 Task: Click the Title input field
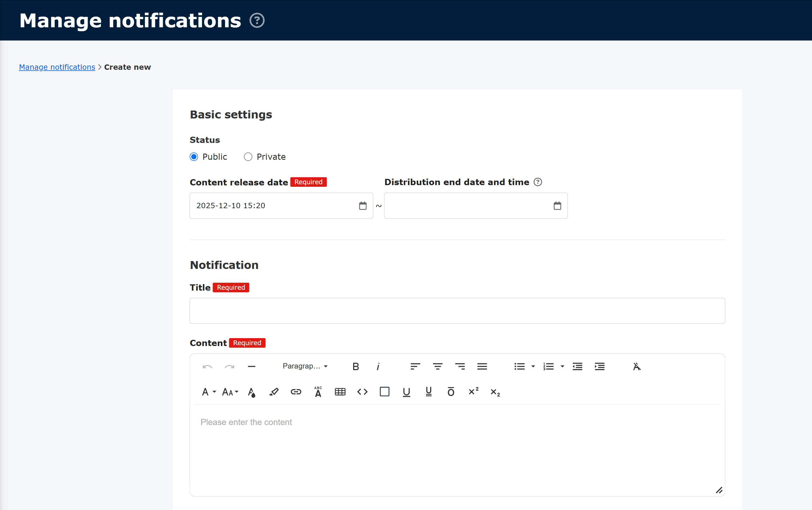457,311
